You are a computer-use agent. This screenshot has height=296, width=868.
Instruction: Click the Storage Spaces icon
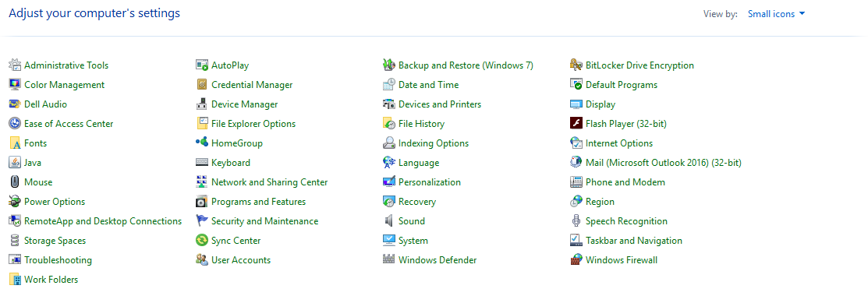point(15,241)
